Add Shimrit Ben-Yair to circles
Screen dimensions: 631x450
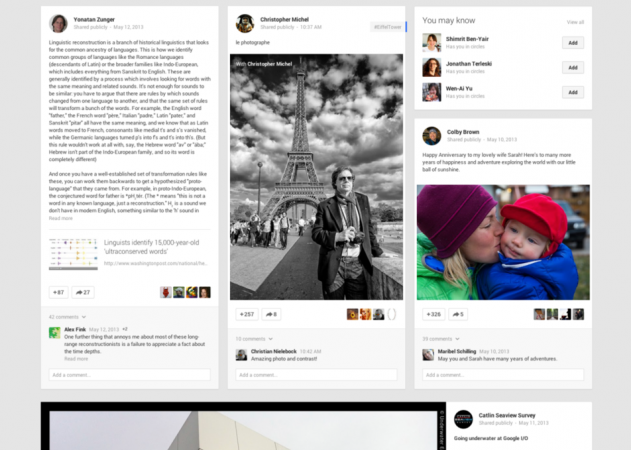[x=573, y=43]
